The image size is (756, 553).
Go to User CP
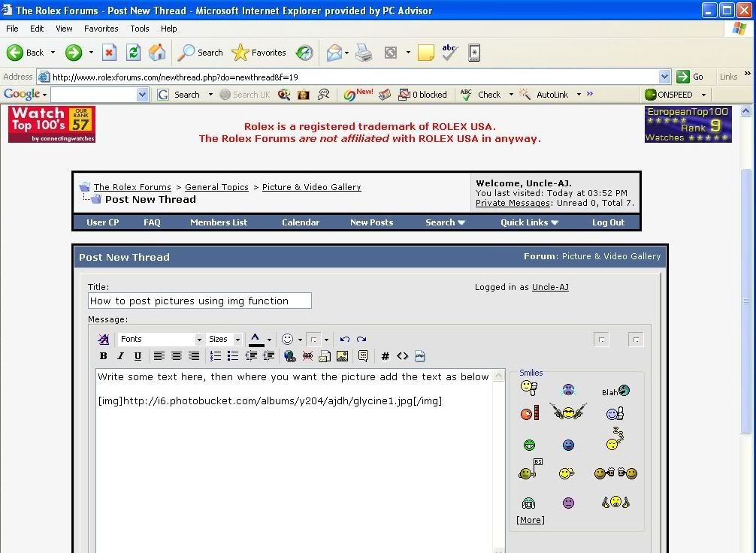click(x=103, y=222)
